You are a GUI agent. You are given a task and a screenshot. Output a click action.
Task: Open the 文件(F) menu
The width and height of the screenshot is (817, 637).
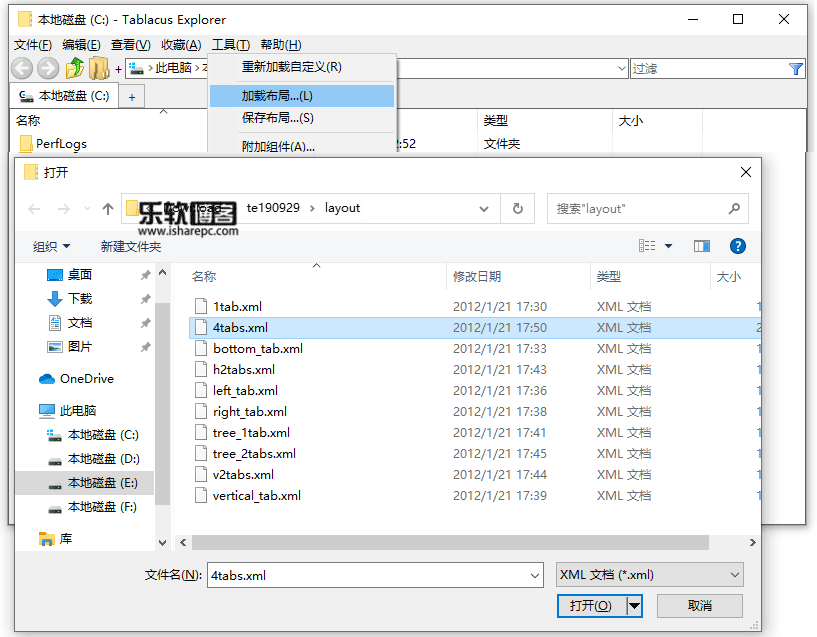pos(32,45)
